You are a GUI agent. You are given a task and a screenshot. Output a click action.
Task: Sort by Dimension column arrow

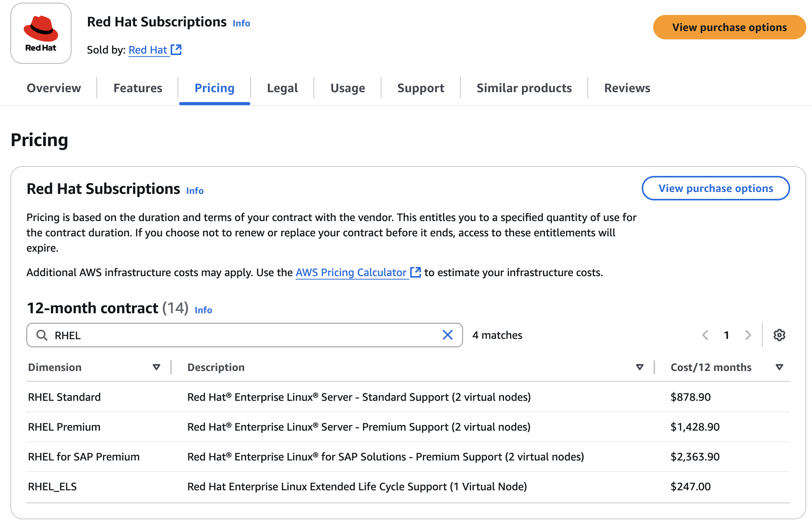tap(156, 367)
